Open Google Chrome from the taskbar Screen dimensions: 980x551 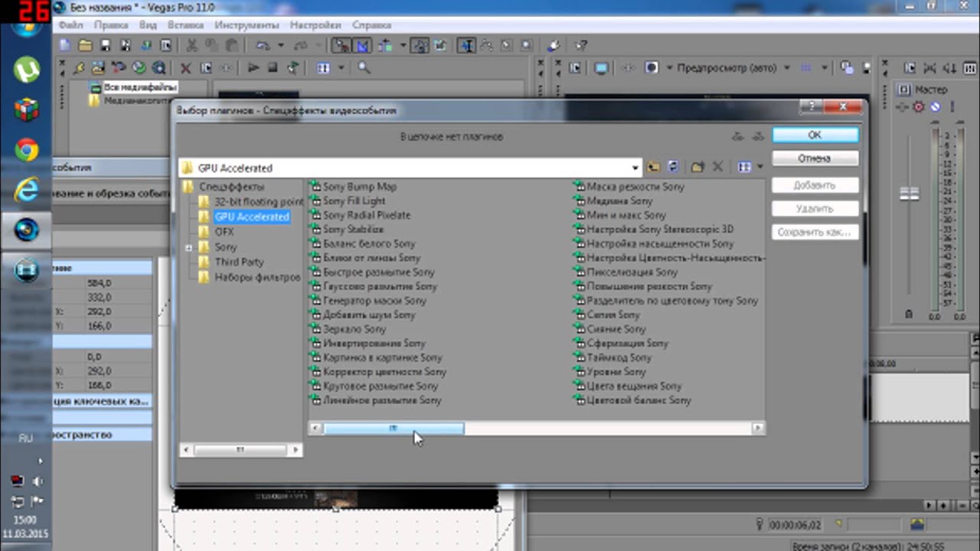(x=27, y=150)
